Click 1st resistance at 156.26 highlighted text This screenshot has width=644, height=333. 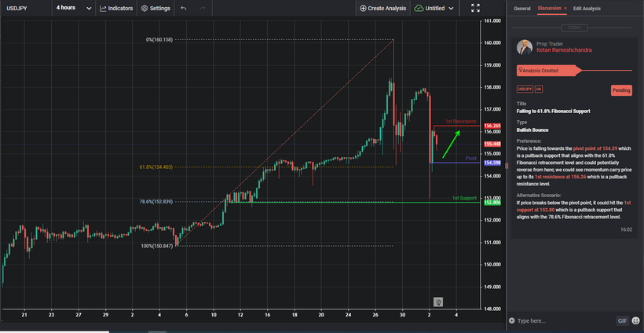[559, 177]
